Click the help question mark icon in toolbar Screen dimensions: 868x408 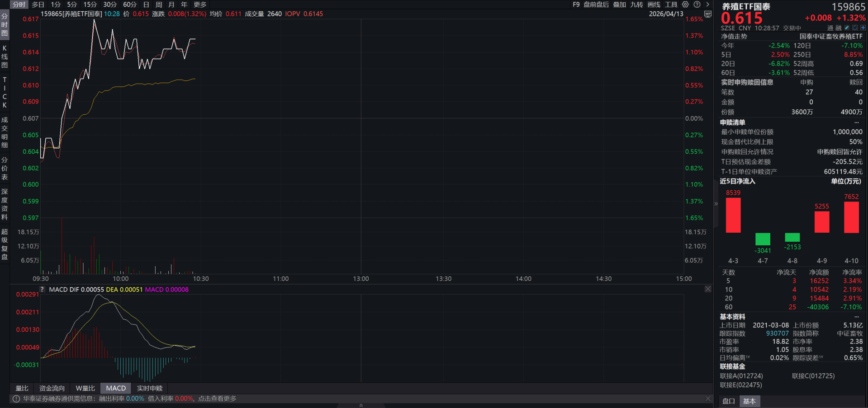(697, 5)
